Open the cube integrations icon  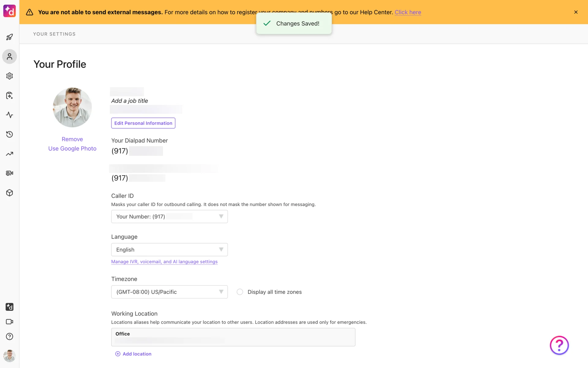click(9, 193)
